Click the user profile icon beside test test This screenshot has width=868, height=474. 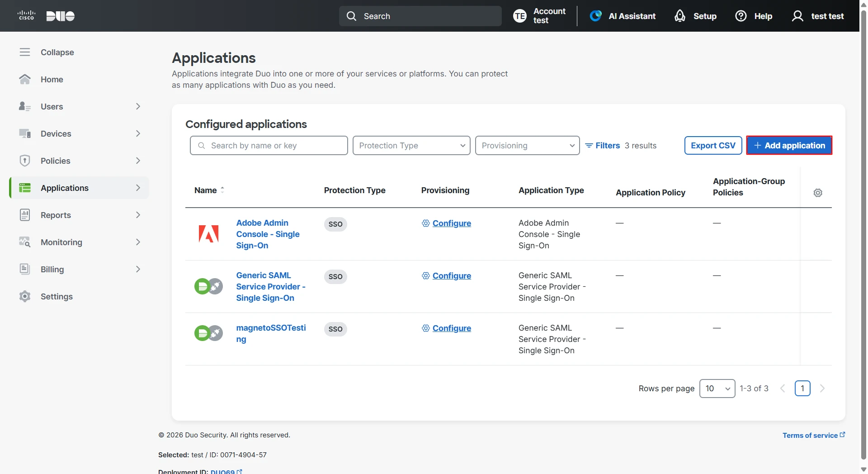pos(798,16)
